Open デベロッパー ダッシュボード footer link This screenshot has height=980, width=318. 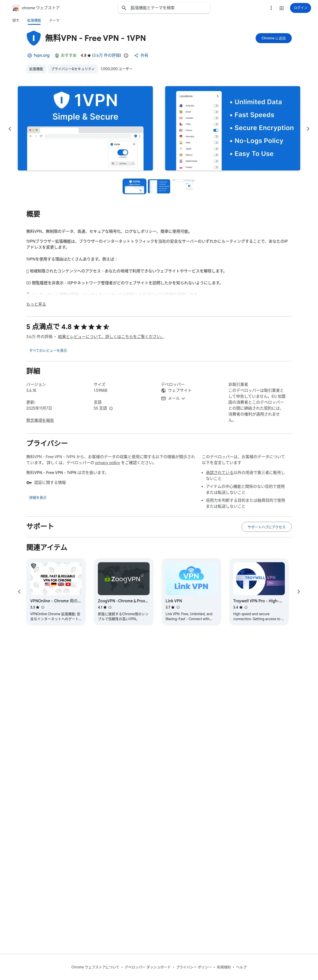pyautogui.click(x=148, y=967)
